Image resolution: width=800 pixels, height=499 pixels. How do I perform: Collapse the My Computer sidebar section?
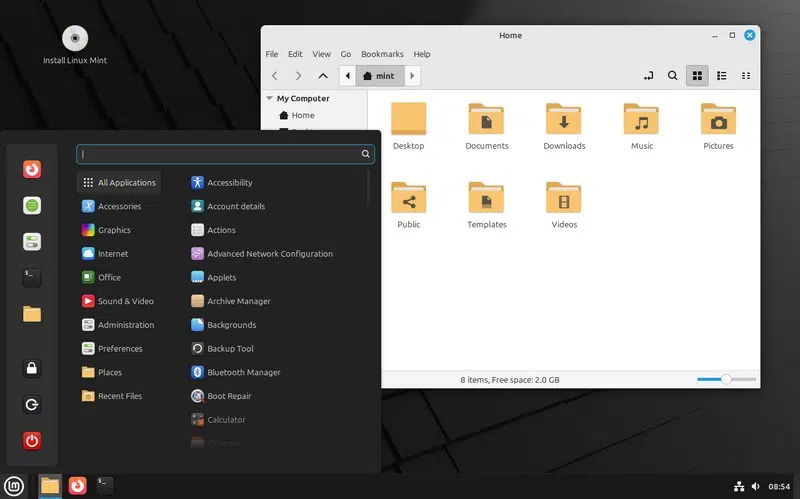tap(270, 99)
